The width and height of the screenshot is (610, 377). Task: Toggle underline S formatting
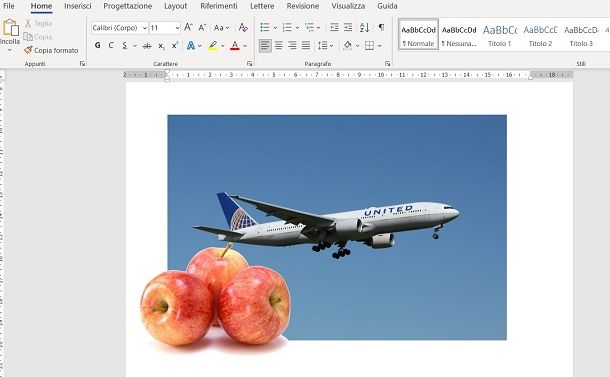tap(124, 46)
